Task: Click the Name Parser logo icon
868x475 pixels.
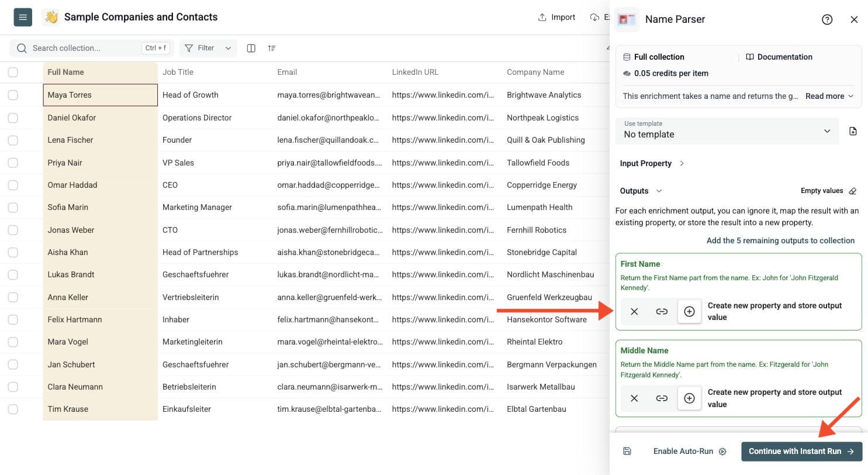Action: (x=627, y=19)
